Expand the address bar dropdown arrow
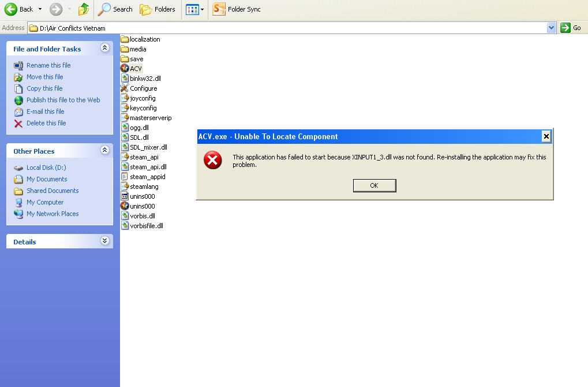Screen dimensions: 588x387 [551, 28]
